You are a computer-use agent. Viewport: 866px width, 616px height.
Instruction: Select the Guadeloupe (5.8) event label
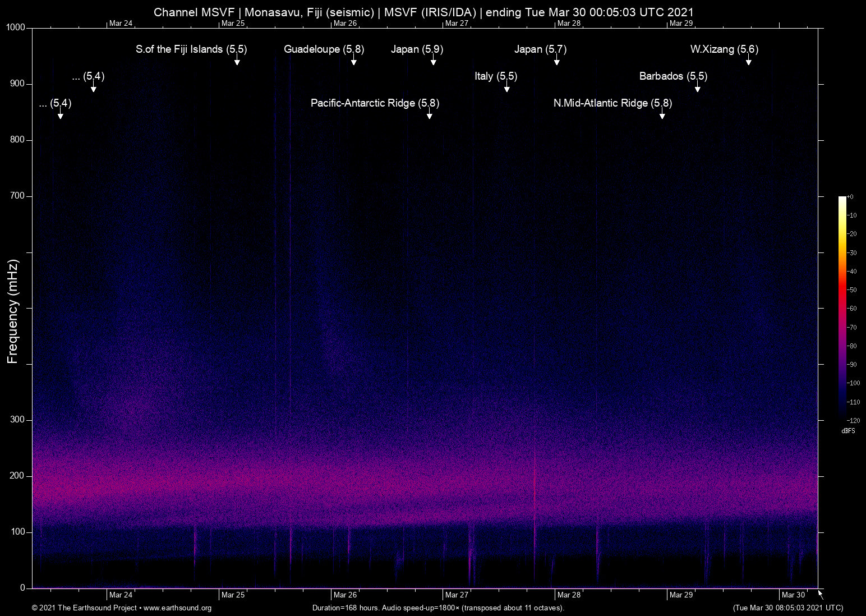coord(324,49)
